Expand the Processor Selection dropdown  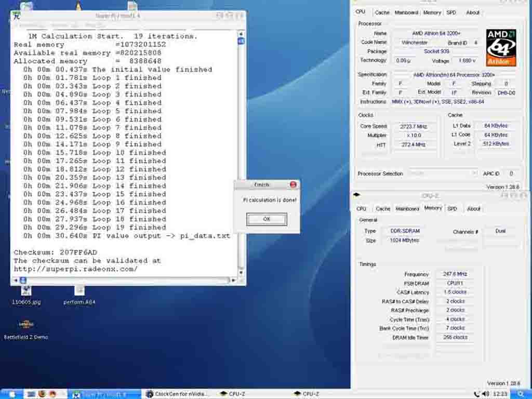(x=443, y=174)
